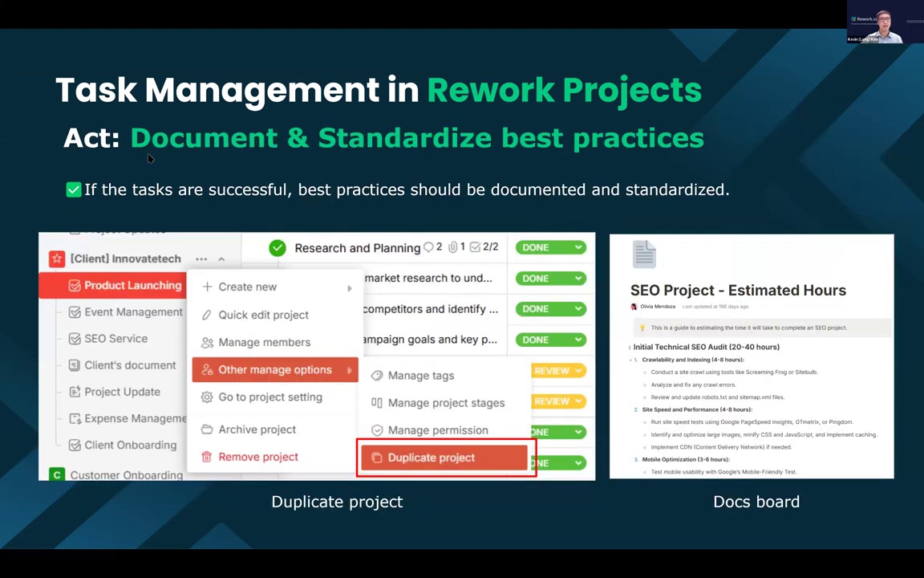The width and height of the screenshot is (924, 578).
Task: Click the Research and Planning task title
Action: (x=357, y=248)
